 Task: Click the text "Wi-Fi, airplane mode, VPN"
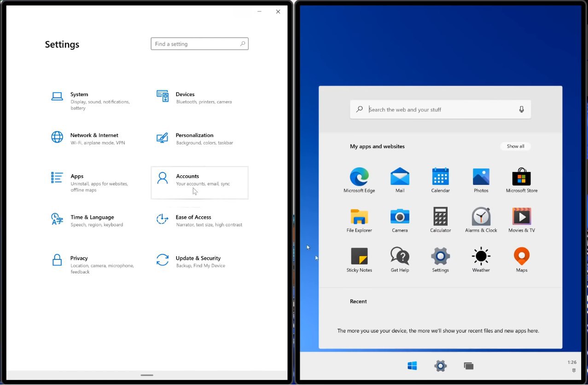point(98,143)
